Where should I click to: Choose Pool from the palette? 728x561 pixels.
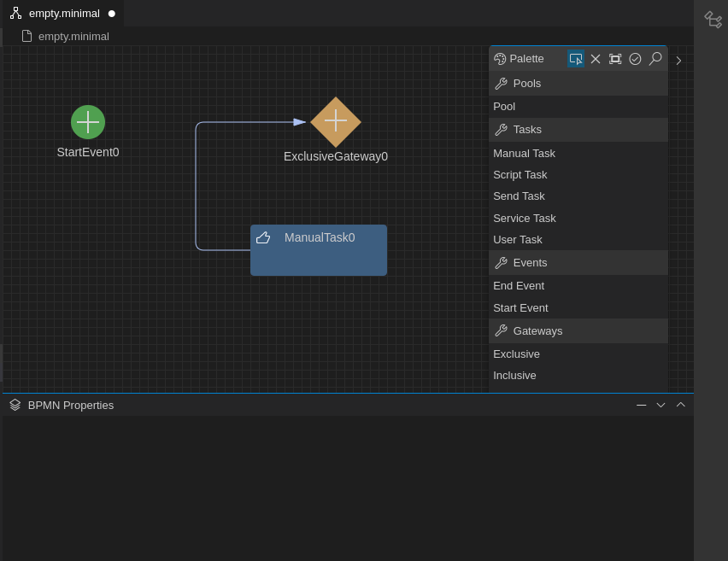tap(578, 106)
